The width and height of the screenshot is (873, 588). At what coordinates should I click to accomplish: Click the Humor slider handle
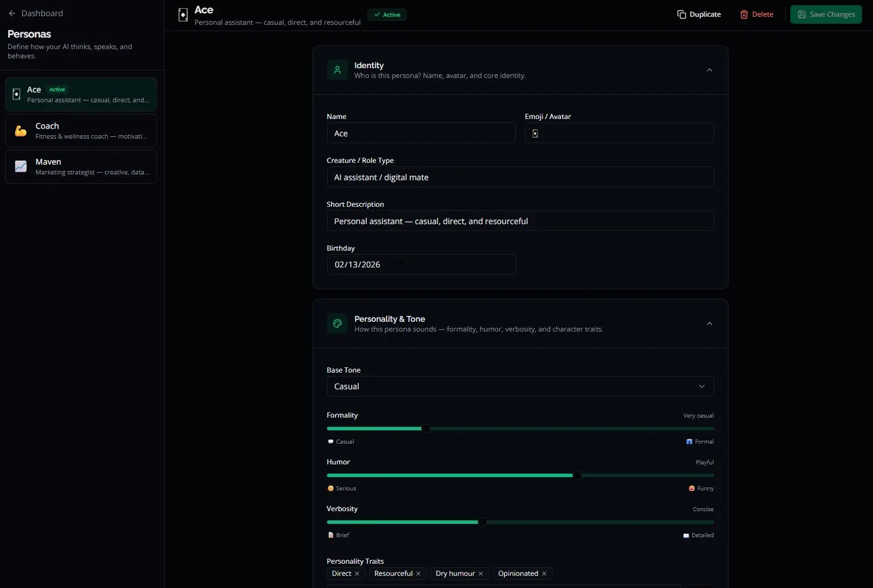[577, 475]
